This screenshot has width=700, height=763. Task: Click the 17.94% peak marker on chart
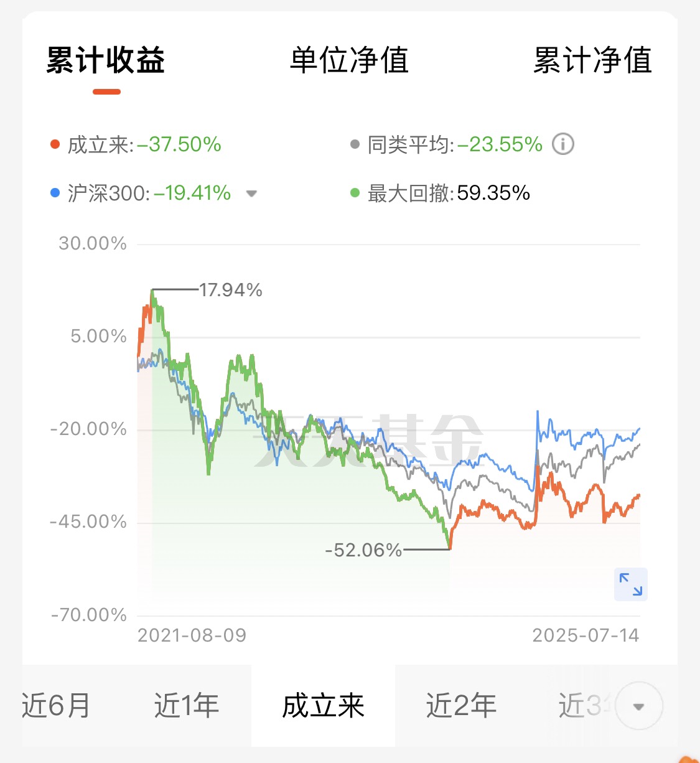[231, 290]
